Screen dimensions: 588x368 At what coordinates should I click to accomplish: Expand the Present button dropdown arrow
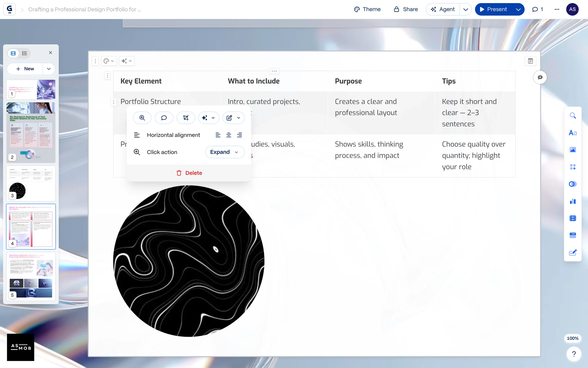[x=518, y=10]
